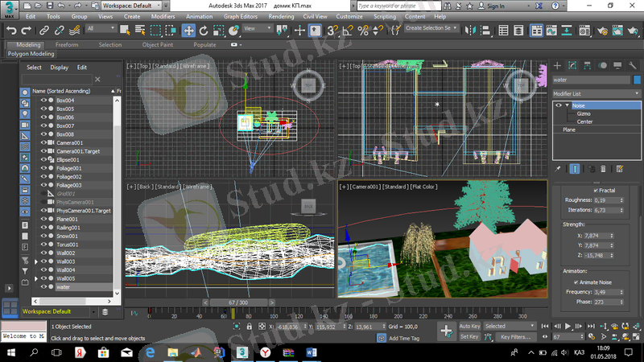This screenshot has width=644, height=362.
Task: Hide the Box004 object via eye icon
Action: (45, 101)
